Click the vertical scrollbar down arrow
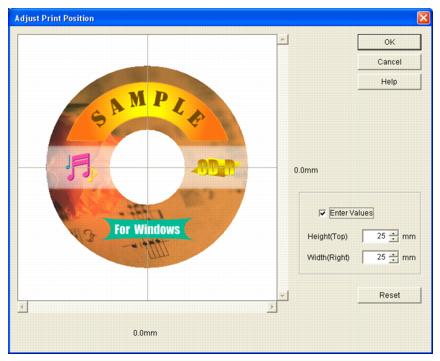440x361 pixels. (283, 295)
